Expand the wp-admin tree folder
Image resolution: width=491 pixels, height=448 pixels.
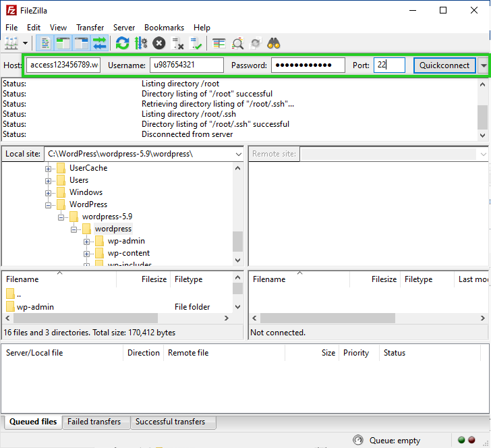pos(86,241)
